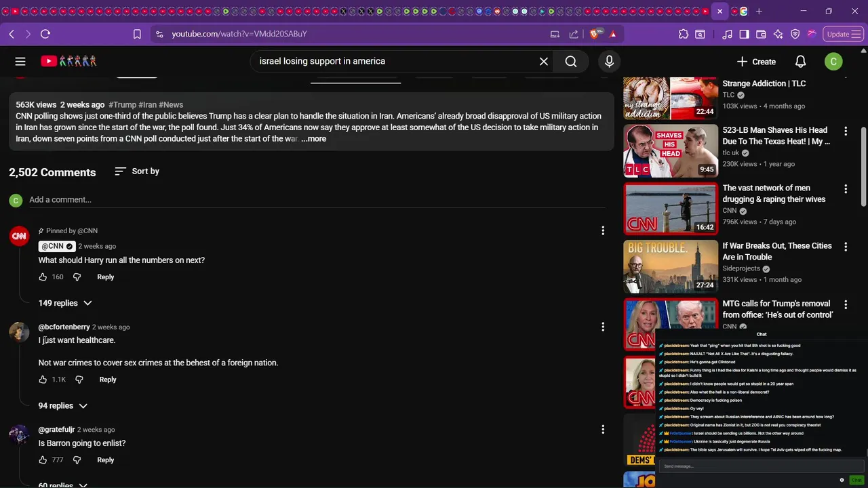Open options menu on @bcfortenberry comment

pos(603,327)
